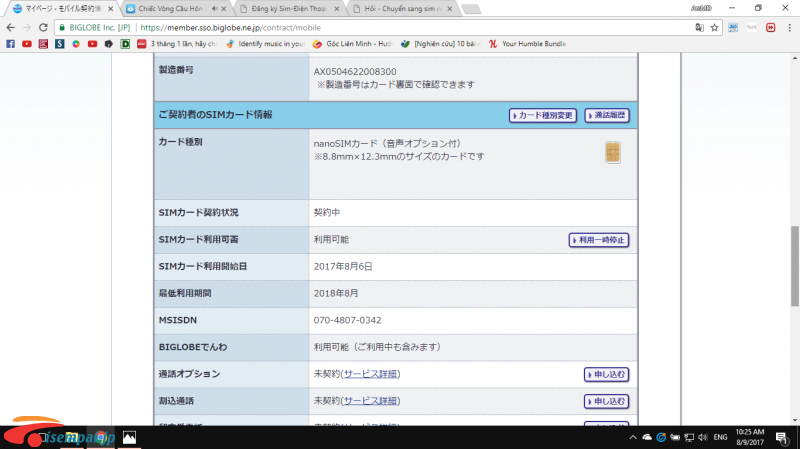Open 'Identify music in you' bookmark

click(x=265, y=44)
